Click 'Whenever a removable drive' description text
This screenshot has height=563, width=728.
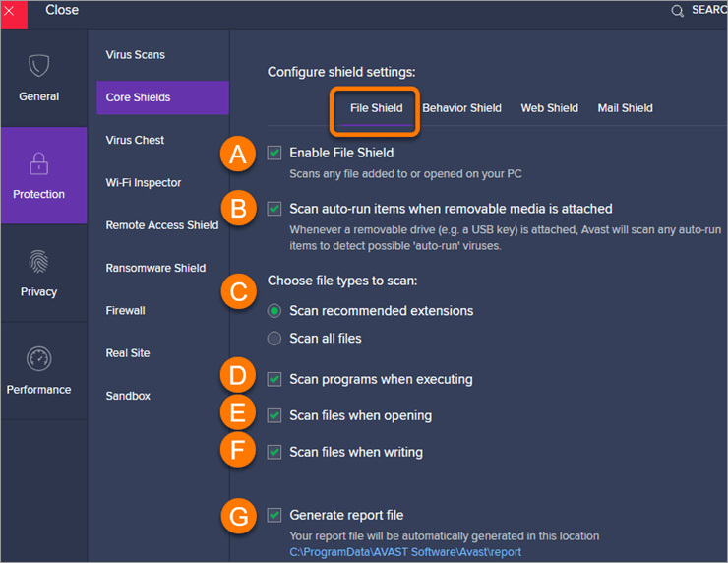[x=506, y=238]
